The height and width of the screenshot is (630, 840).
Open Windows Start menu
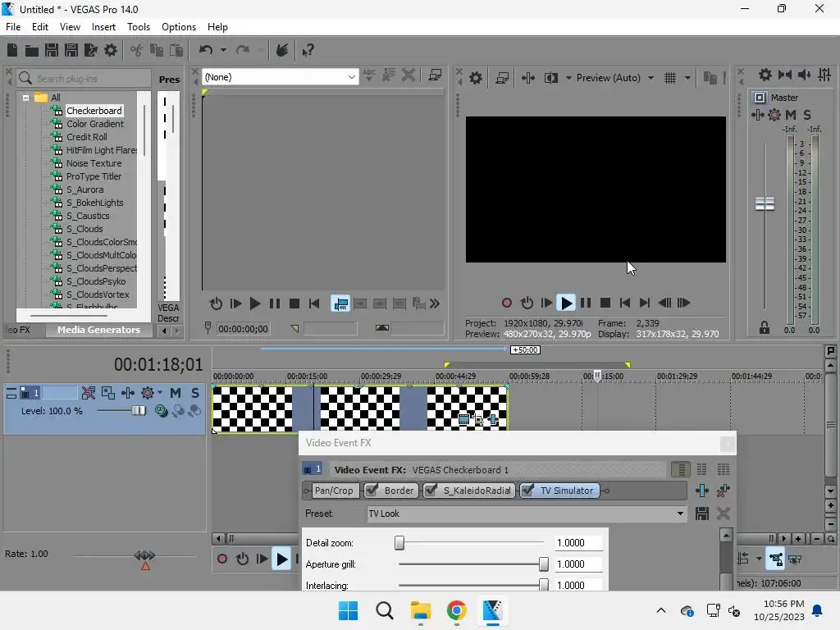tap(348, 610)
